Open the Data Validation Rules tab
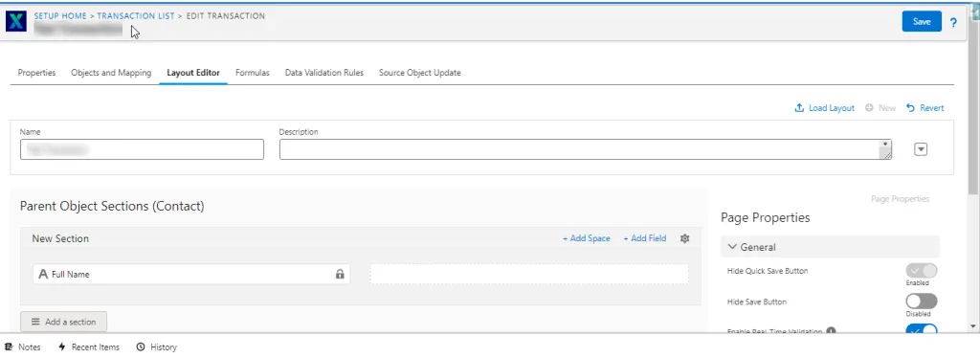The image size is (980, 358). pyautogui.click(x=324, y=73)
